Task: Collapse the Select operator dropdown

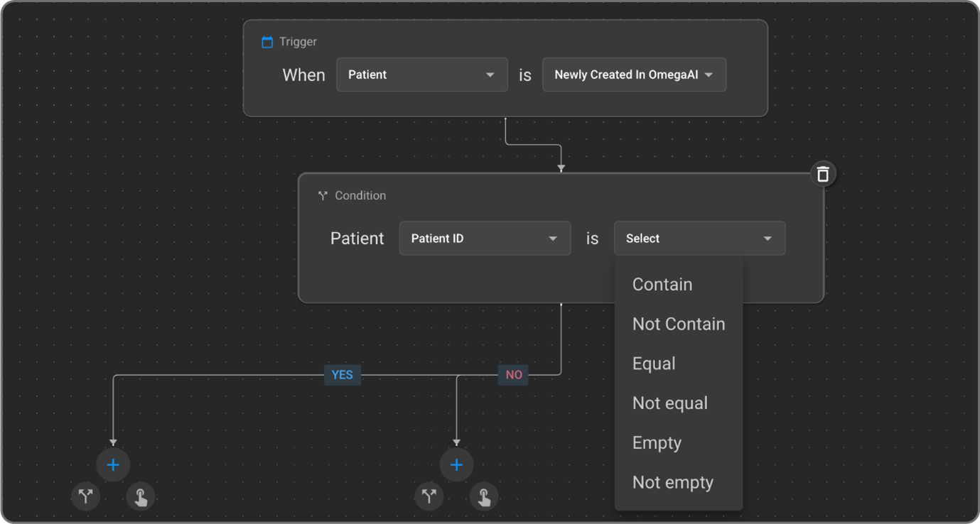Action: [x=699, y=239]
